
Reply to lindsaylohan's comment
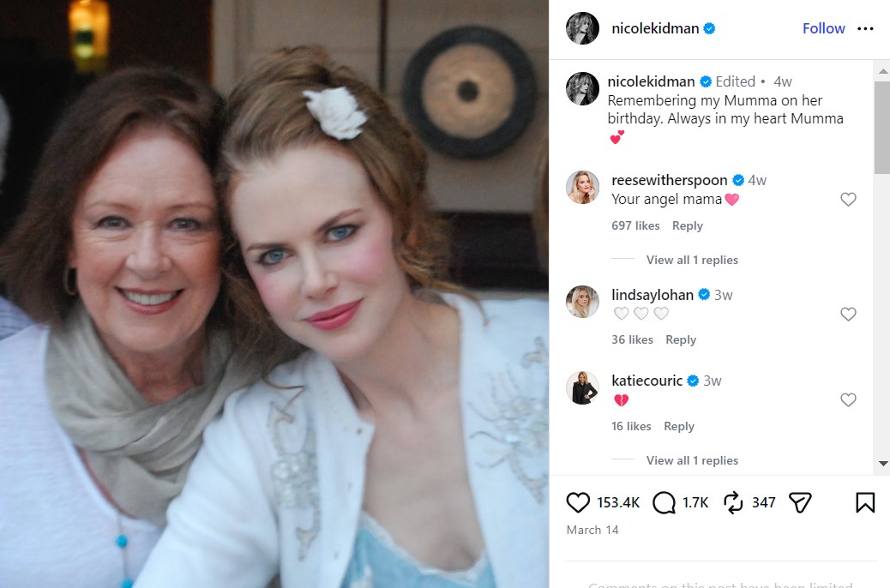(681, 339)
